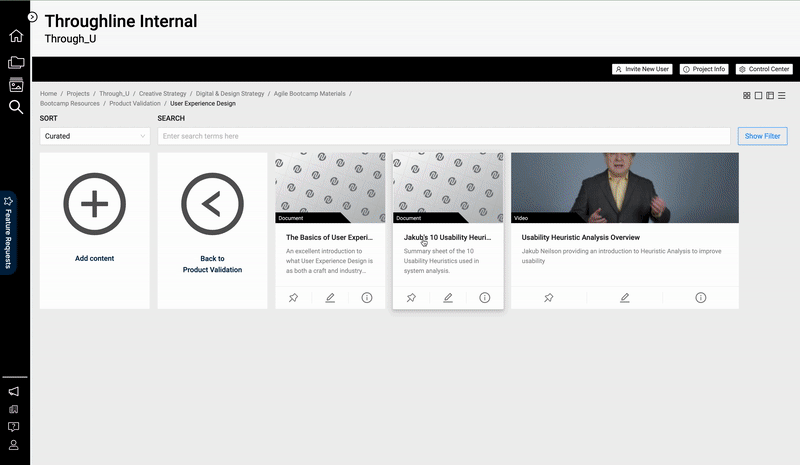800x465 pixels.
Task: Navigate to Digital & Design Strategy breadcrumb
Action: pos(230,94)
